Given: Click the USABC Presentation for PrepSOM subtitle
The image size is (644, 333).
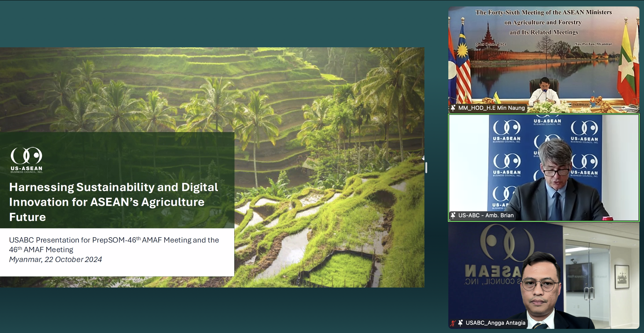Looking at the screenshot, I should pos(114,245).
